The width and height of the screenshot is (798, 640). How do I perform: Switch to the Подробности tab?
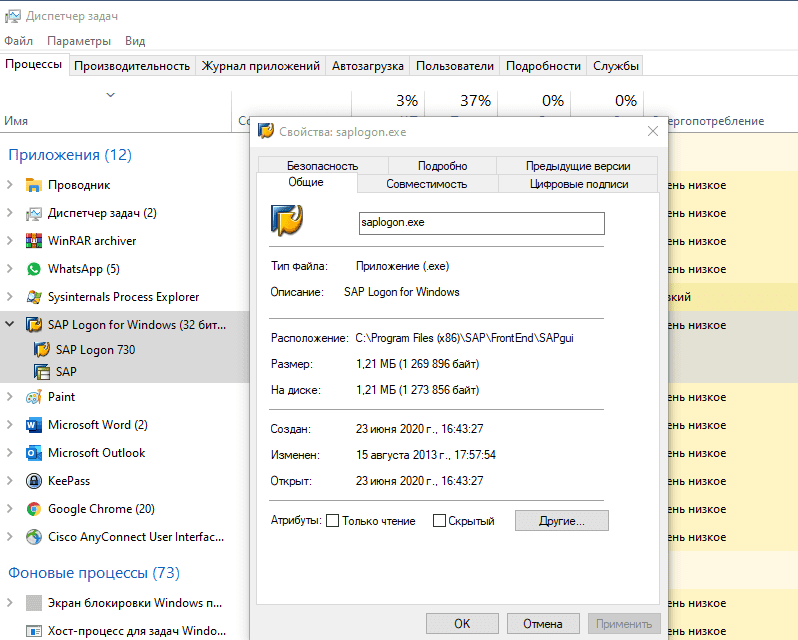[543, 66]
